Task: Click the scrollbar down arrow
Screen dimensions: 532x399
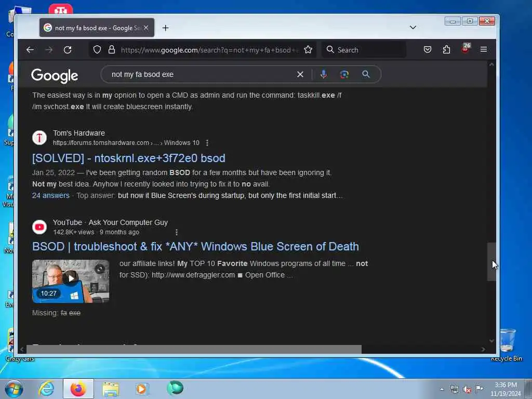Action: [x=491, y=341]
